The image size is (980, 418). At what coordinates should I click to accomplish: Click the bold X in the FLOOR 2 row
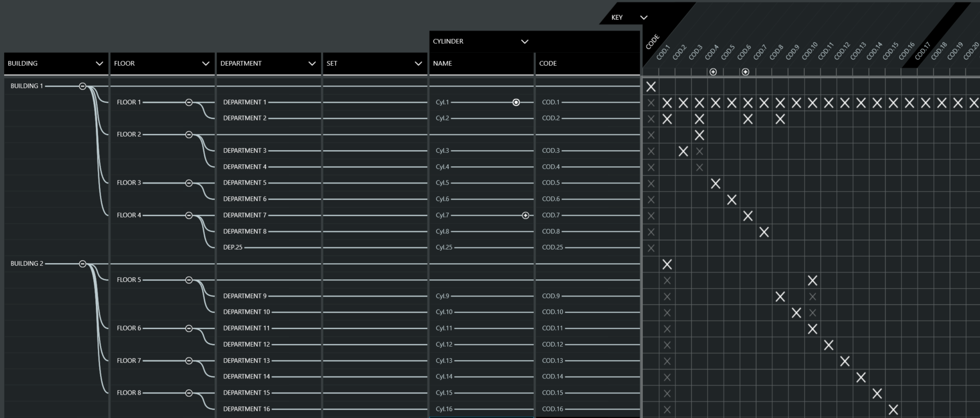(700, 135)
